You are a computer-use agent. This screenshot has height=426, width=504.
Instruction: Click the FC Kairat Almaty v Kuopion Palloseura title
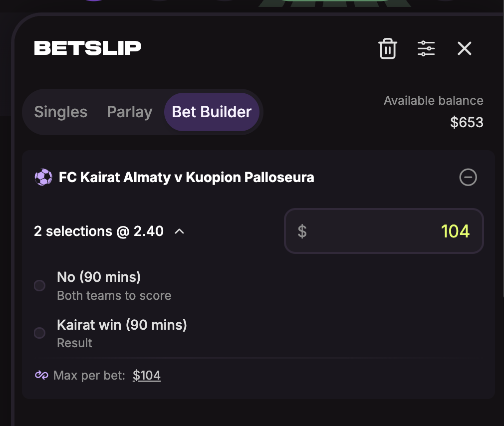click(187, 178)
